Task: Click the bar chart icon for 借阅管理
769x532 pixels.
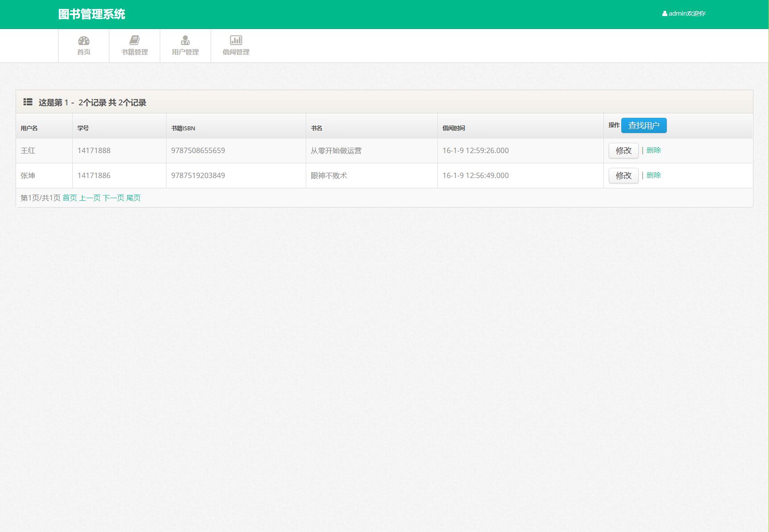Action: (x=236, y=40)
